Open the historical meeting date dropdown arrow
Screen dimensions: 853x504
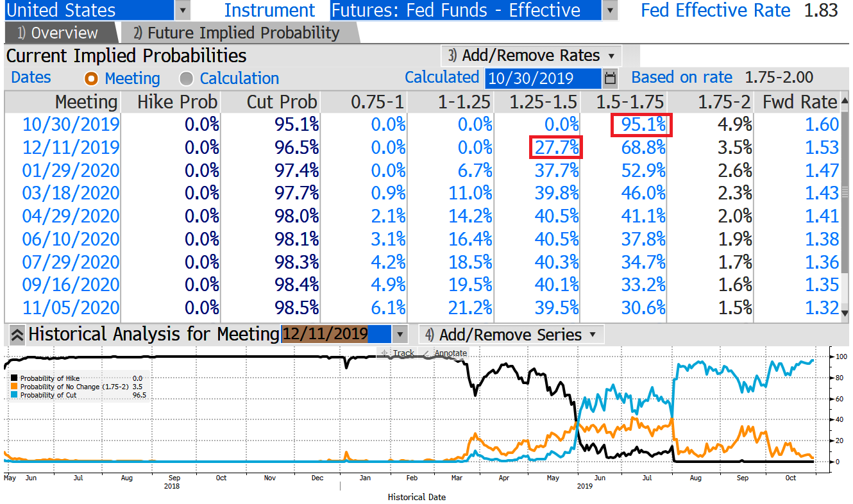[400, 335]
